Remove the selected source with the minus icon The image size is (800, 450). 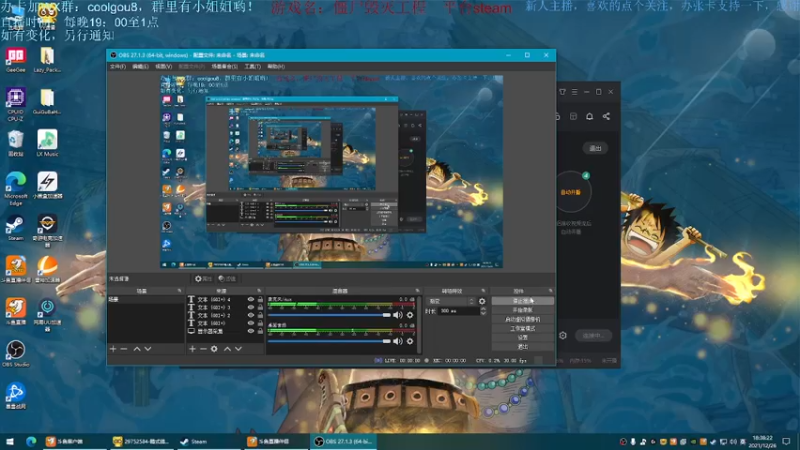(203, 349)
